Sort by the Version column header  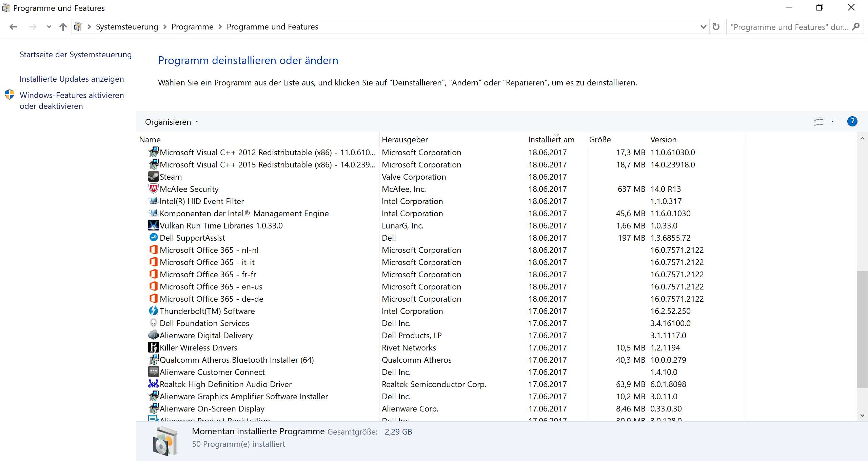tap(697, 139)
